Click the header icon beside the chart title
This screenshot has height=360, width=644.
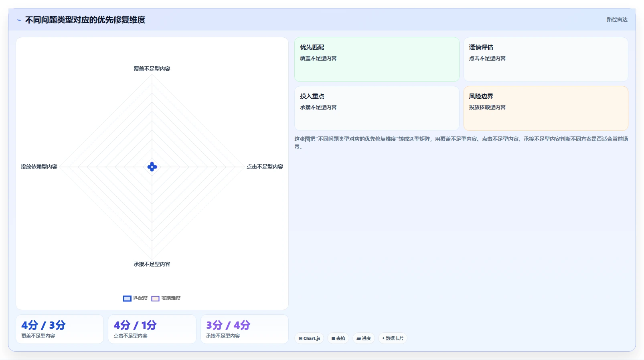coord(19,20)
